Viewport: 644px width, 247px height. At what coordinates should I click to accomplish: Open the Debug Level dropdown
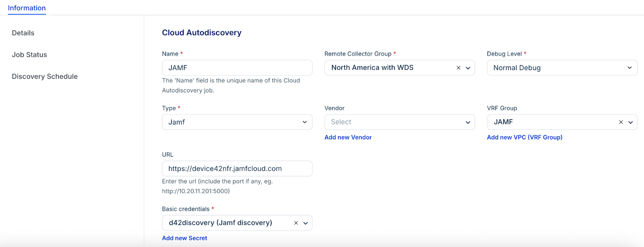[562, 68]
